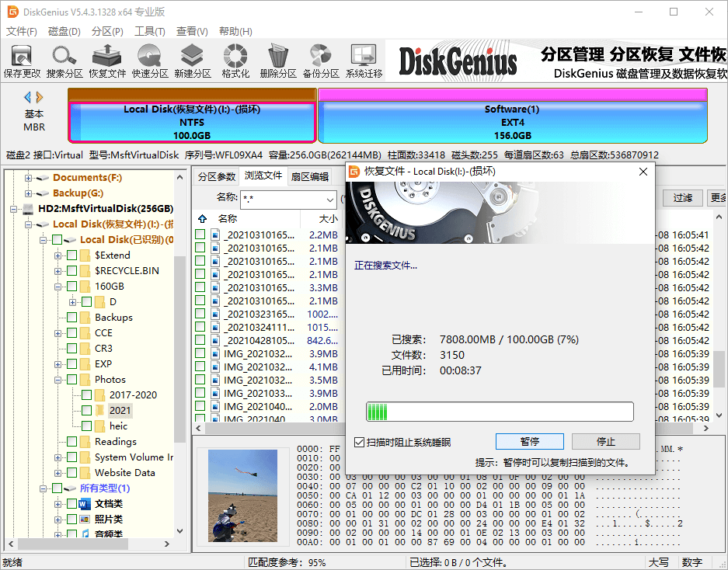Click the 保存更改 toolbar icon
Viewport: 728px width, 570px height.
pyautogui.click(x=21, y=61)
